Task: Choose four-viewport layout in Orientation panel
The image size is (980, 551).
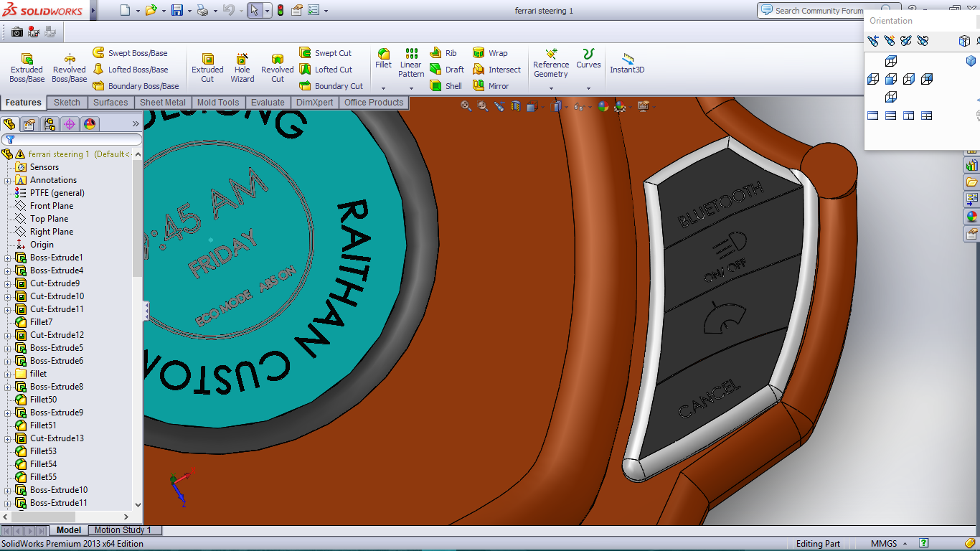Action: 926,115
